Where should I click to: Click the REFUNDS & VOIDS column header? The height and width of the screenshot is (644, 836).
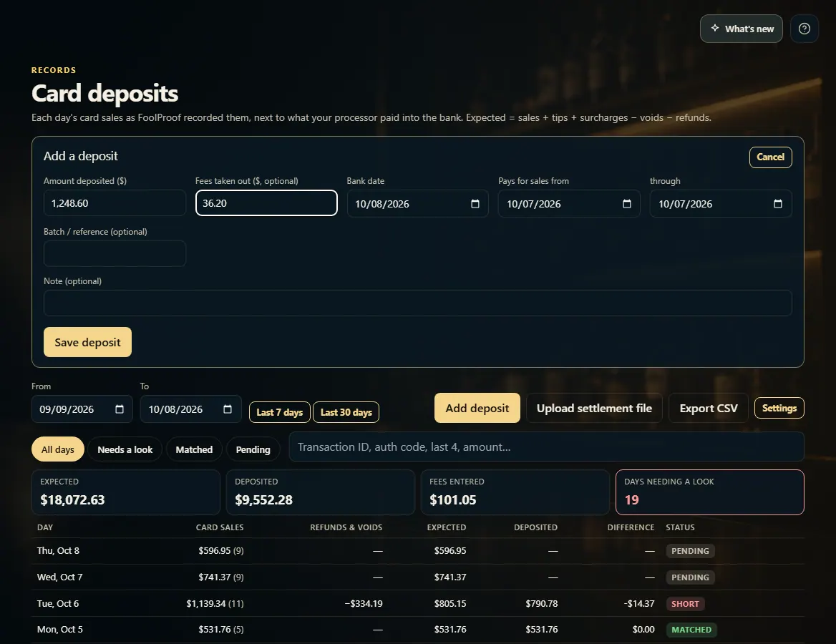346,527
